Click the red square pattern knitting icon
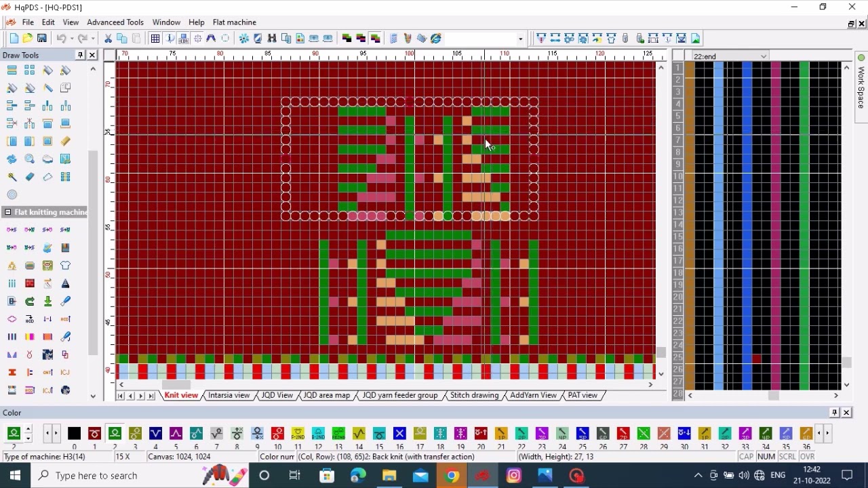The width and height of the screenshot is (868, 488). 30,283
